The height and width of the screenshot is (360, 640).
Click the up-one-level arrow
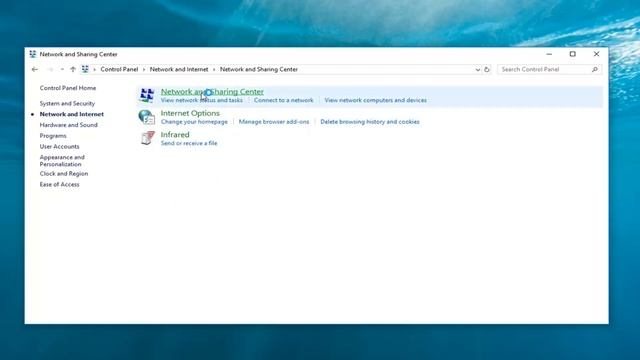point(73,69)
